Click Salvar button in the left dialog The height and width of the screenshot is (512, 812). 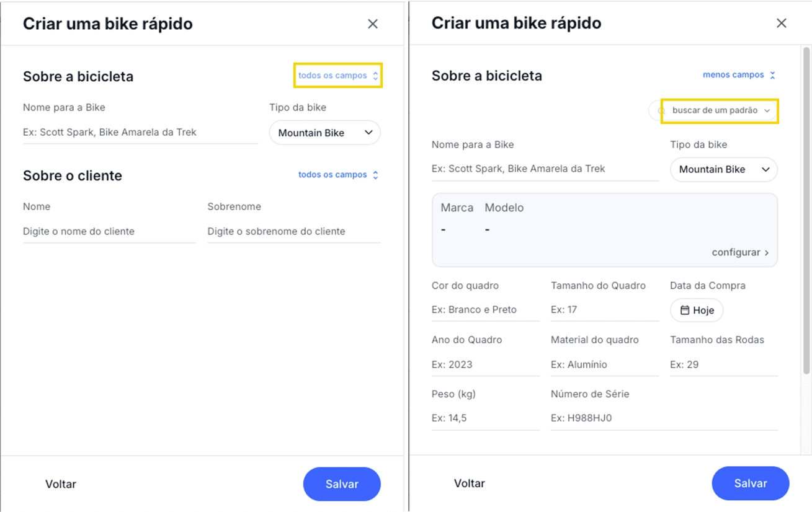pos(342,484)
